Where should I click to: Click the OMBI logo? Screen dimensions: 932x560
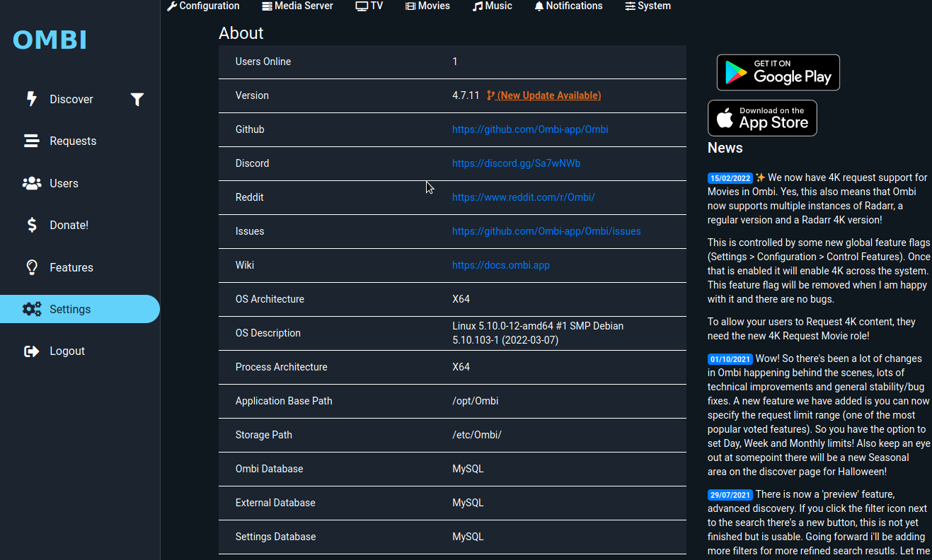(x=50, y=40)
